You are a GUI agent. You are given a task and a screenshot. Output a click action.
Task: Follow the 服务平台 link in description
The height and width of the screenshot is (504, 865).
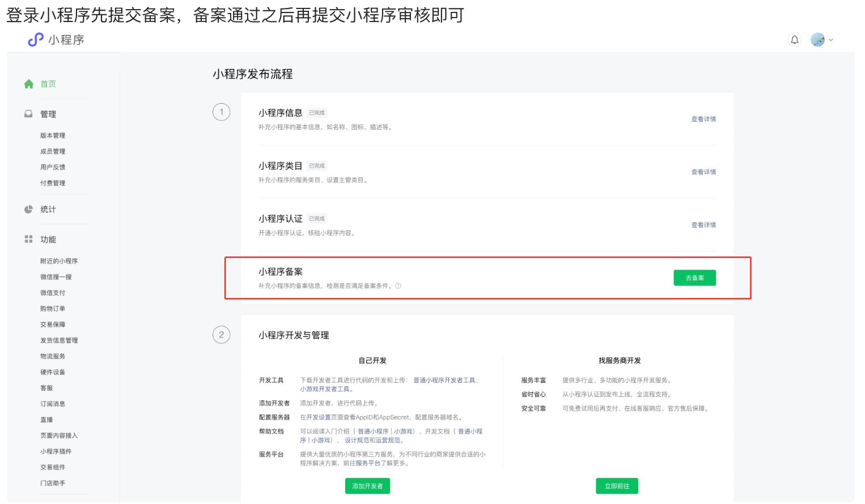[368, 463]
